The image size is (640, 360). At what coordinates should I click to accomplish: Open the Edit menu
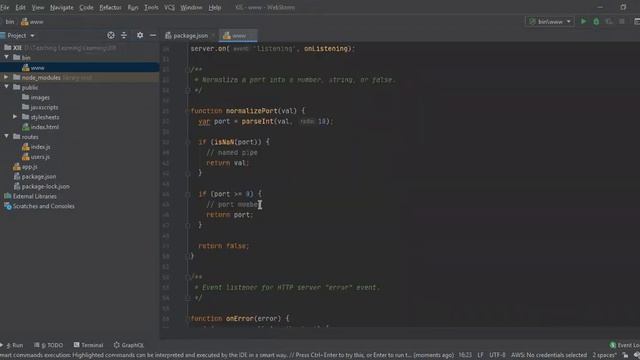click(20, 7)
